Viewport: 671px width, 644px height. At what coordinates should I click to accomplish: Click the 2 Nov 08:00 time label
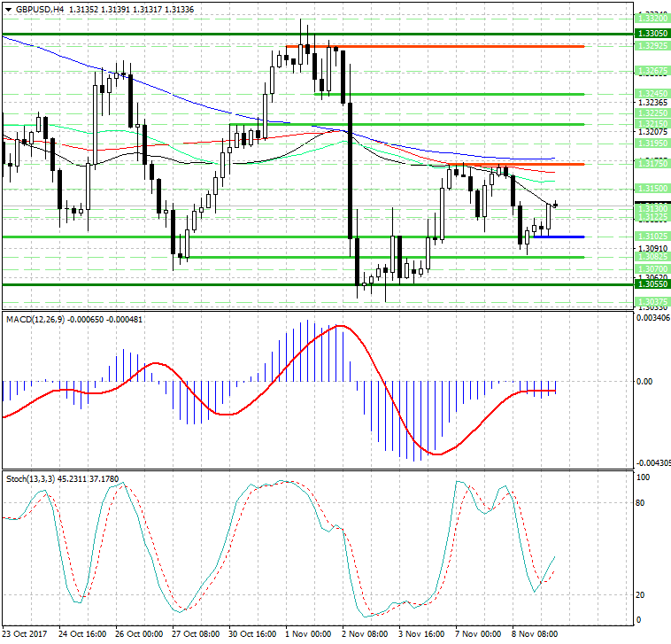click(x=366, y=634)
